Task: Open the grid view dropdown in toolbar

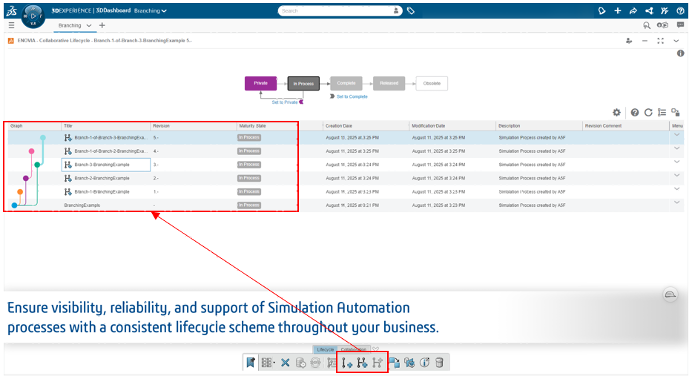Action: [268, 363]
